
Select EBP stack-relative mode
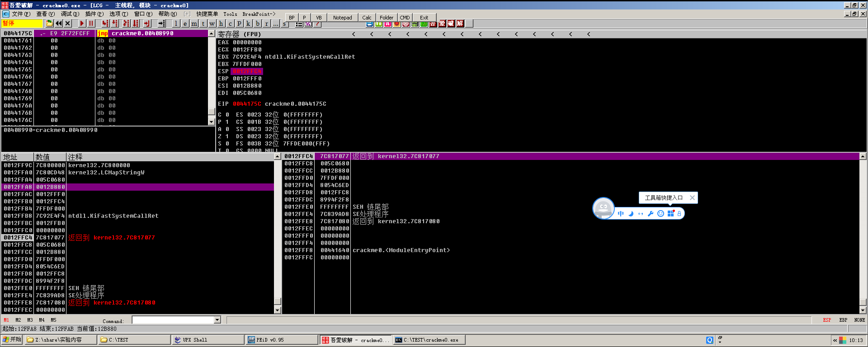[843, 320]
